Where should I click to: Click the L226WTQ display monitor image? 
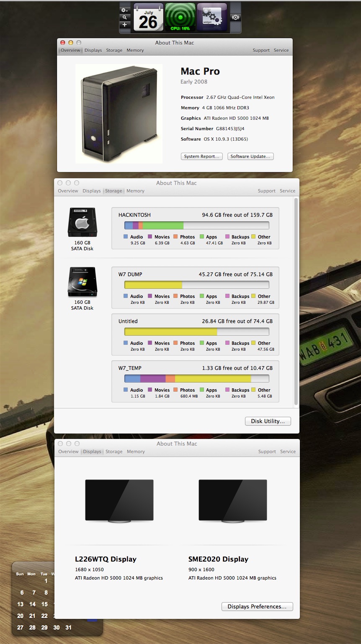119,501
